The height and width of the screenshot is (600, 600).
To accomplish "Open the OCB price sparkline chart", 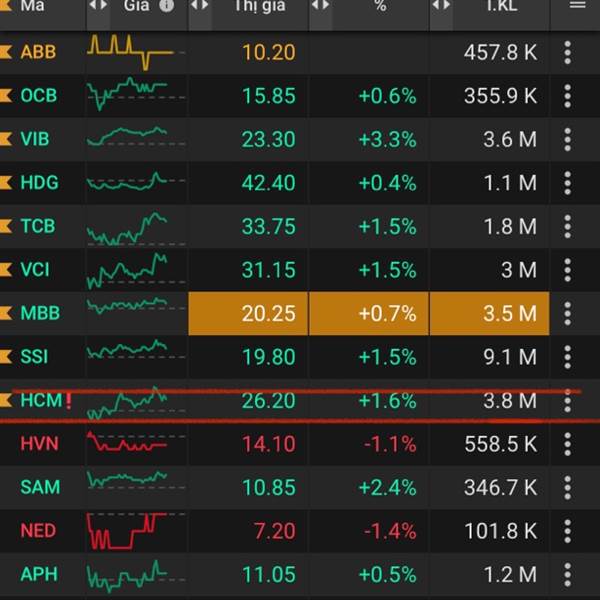I will (x=136, y=95).
